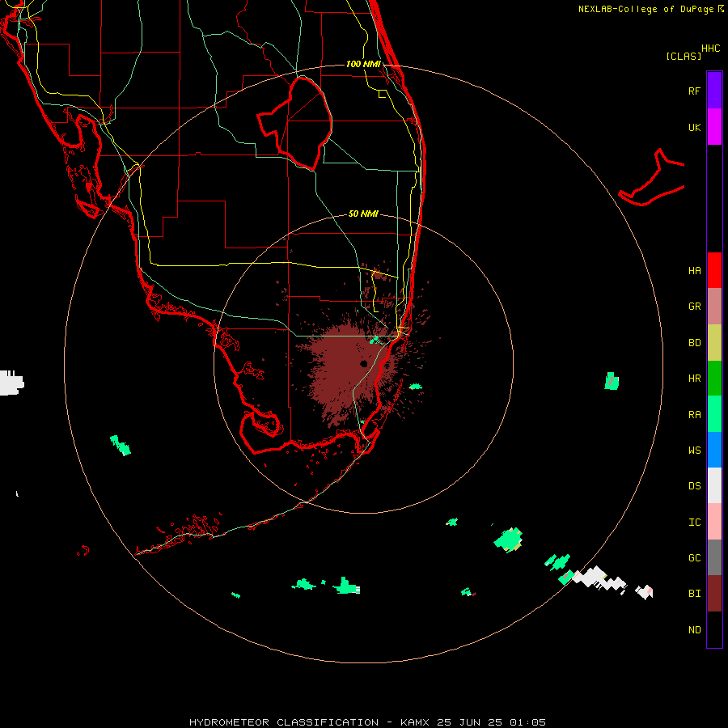Viewport: 728px width, 728px height.
Task: Click the "GC" legend label
Action: coord(694,558)
